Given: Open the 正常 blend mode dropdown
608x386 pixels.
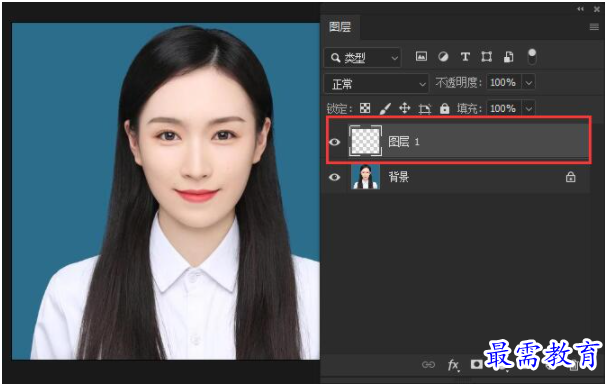Looking at the screenshot, I should click(377, 83).
